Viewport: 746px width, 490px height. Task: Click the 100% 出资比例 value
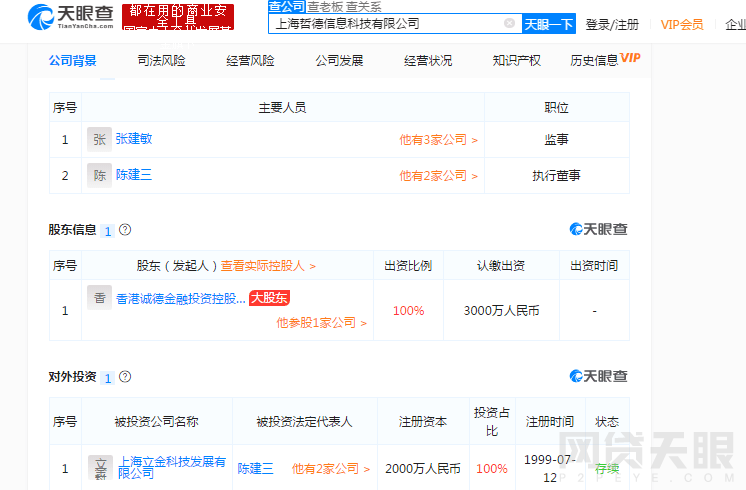[408, 311]
